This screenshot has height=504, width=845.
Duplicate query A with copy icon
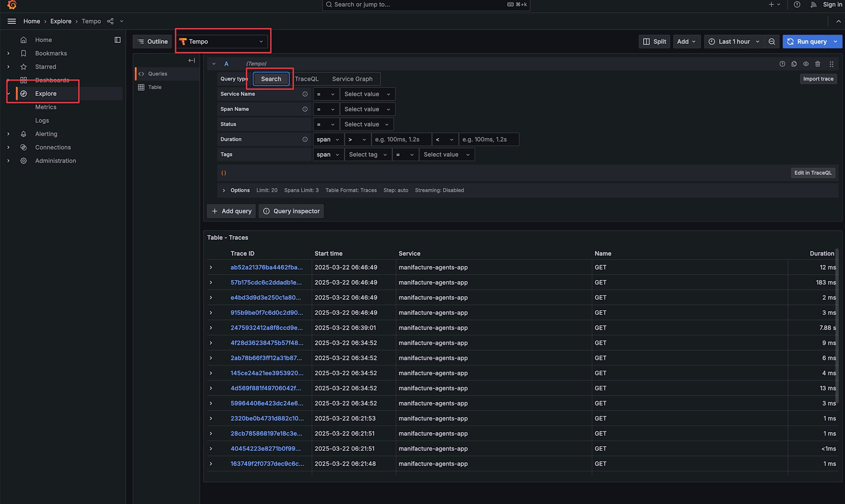[794, 64]
